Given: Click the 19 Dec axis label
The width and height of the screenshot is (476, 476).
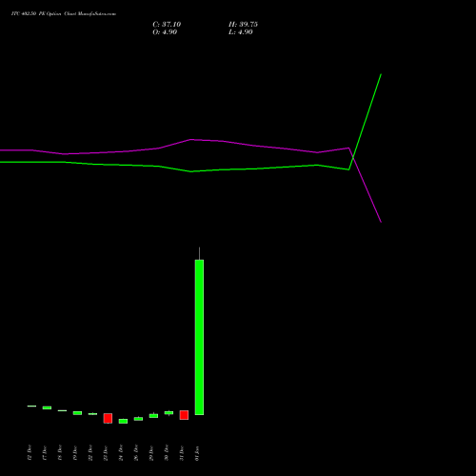Looking at the screenshot, I should click(x=75, y=453).
